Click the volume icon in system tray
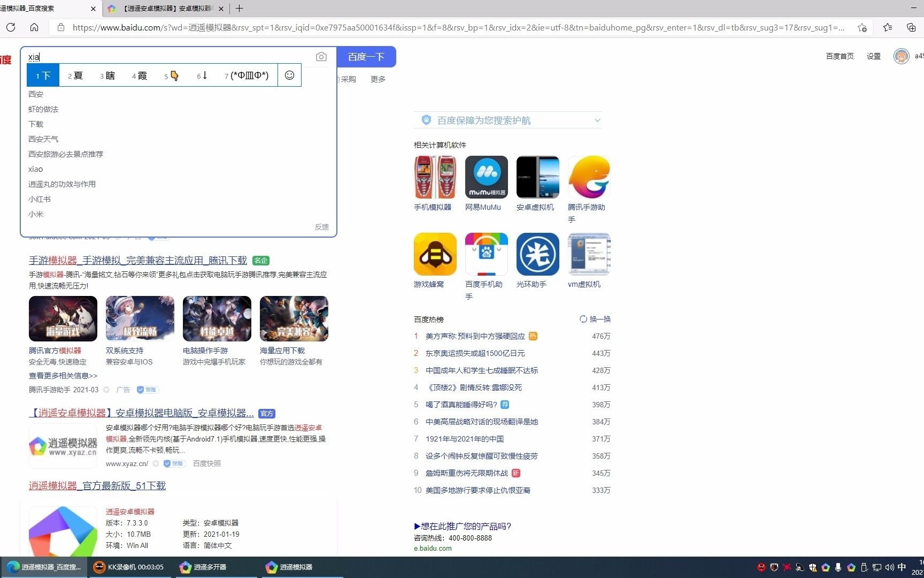 pyautogui.click(x=889, y=567)
